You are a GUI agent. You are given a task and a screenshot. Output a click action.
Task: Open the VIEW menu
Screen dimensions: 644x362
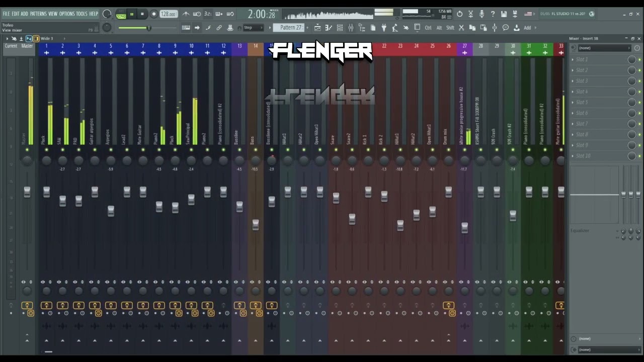(53, 14)
